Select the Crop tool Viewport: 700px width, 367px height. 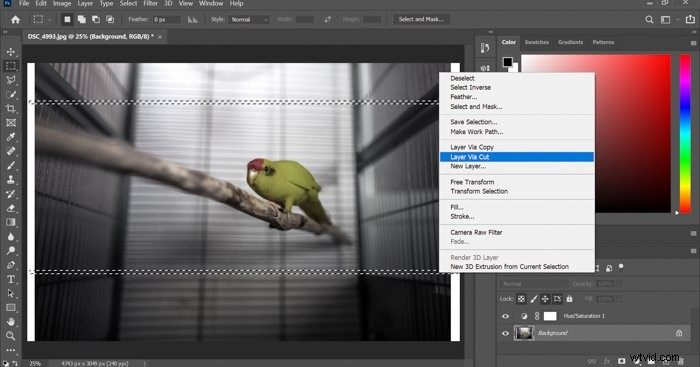coord(11,108)
